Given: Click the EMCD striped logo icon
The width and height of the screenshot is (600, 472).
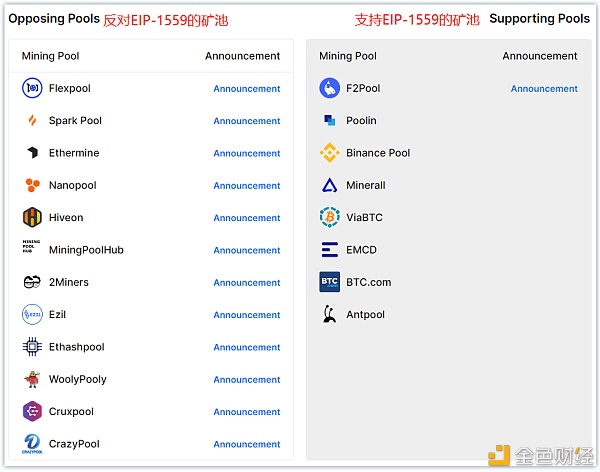Looking at the screenshot, I should click(329, 250).
